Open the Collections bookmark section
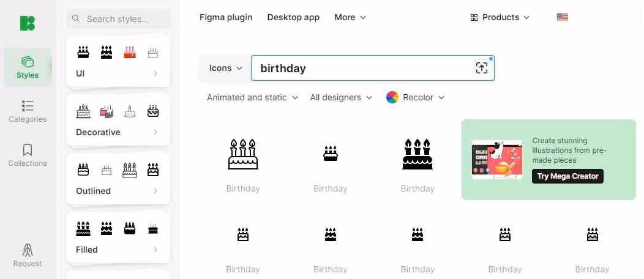 point(28,155)
